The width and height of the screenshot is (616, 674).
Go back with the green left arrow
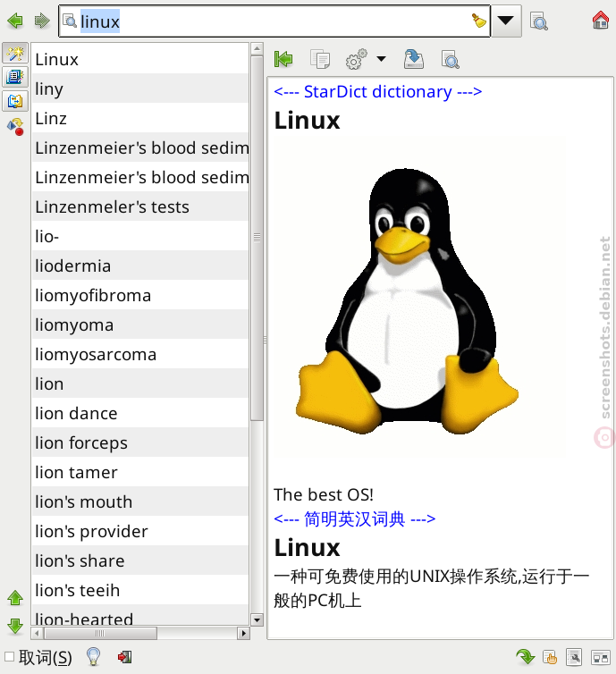(x=15, y=21)
